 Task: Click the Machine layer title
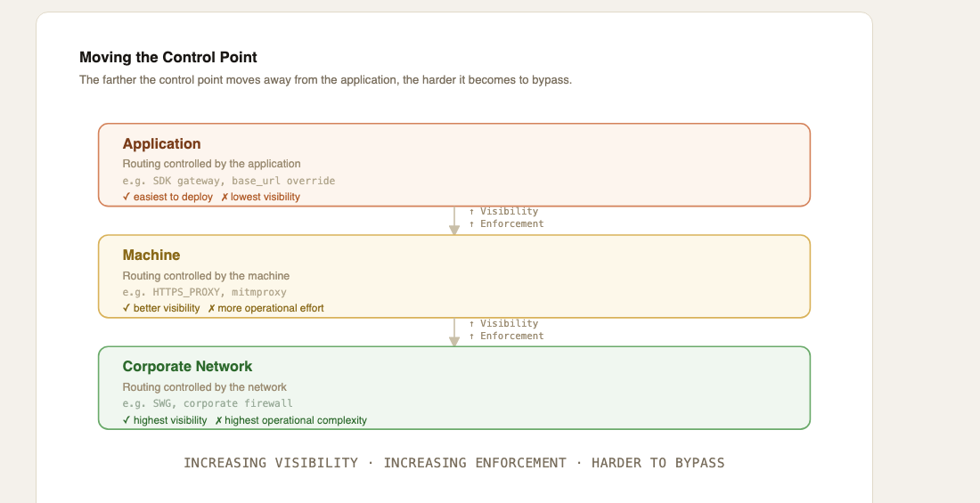151,255
